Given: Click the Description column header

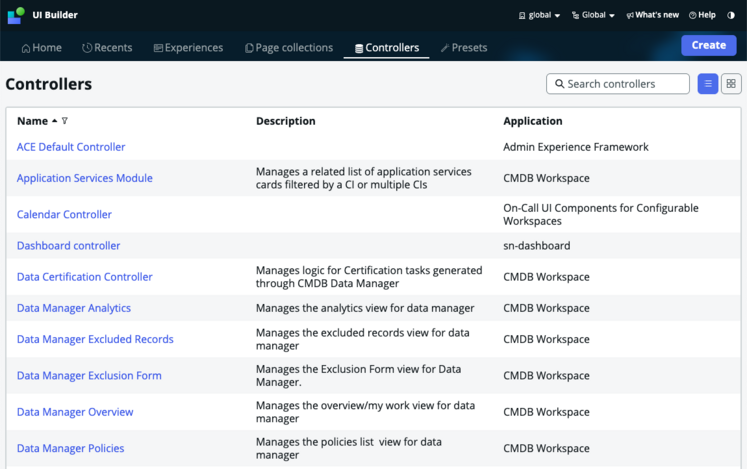Looking at the screenshot, I should click(x=286, y=121).
